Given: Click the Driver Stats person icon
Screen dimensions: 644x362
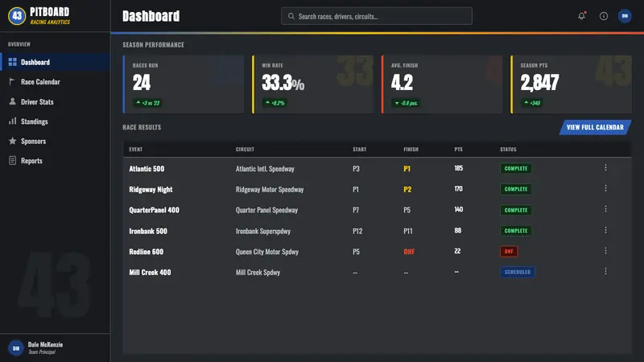Looking at the screenshot, I should click(x=12, y=101).
